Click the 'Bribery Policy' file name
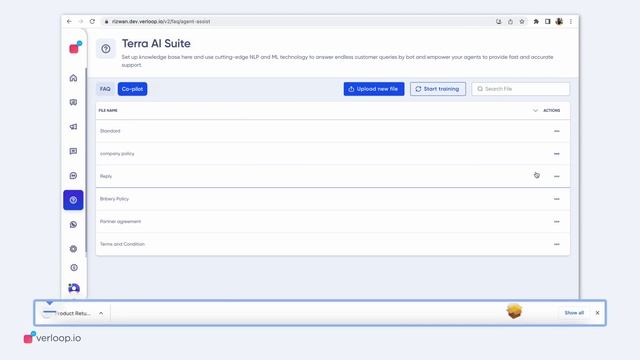The image size is (640, 360). pos(114,199)
